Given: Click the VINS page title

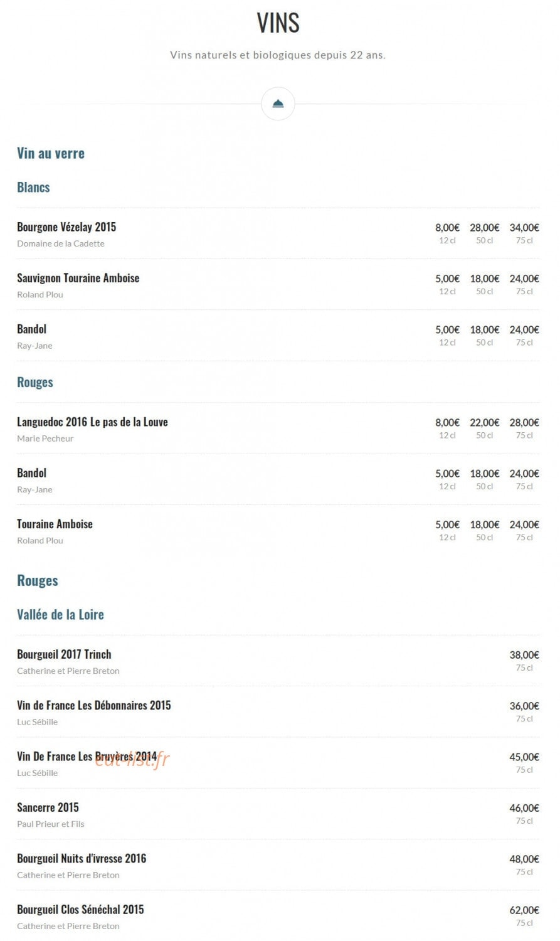Looking at the screenshot, I should (278, 23).
